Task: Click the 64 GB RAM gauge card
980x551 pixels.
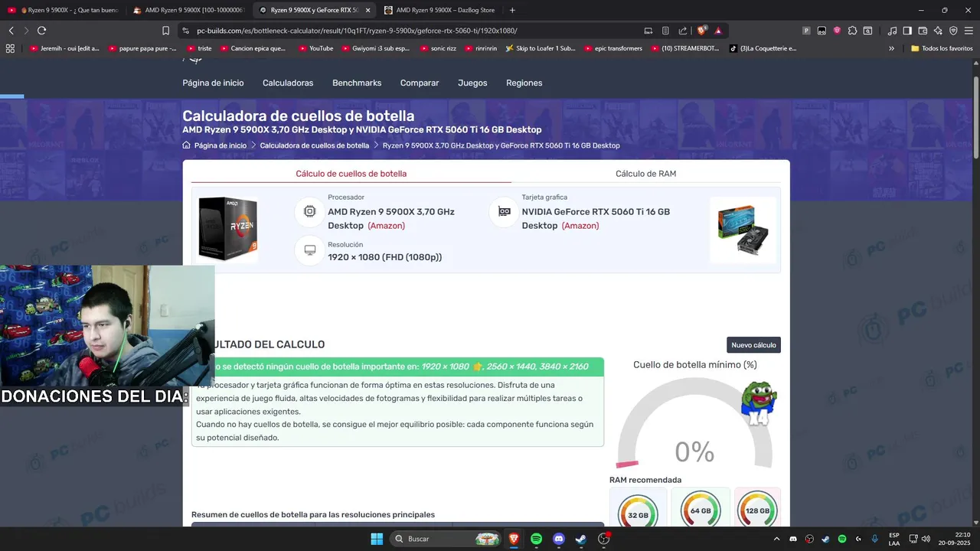Action: 701,508
